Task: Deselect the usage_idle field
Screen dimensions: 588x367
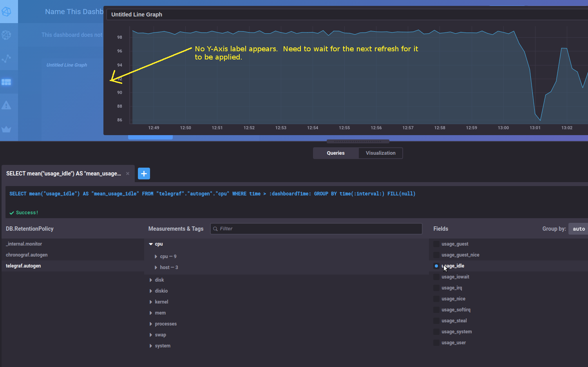Action: 453,266
